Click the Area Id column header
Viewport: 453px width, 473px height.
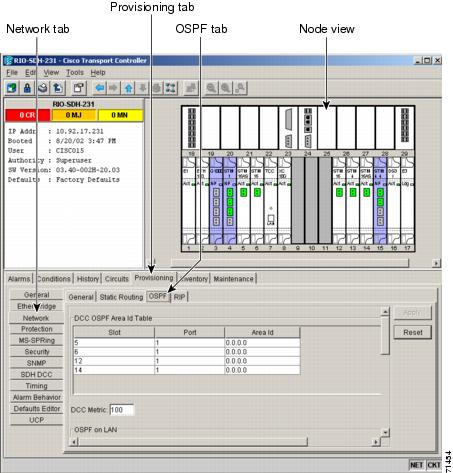262,332
